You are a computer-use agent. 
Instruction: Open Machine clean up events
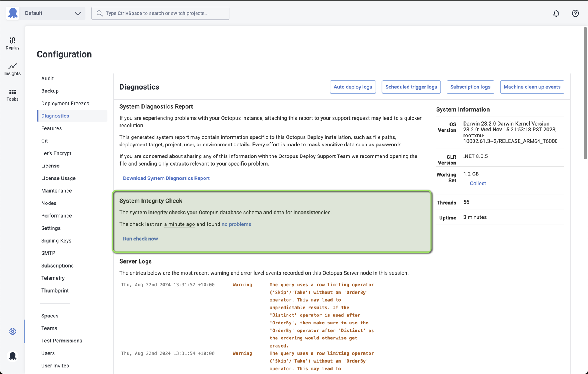pyautogui.click(x=532, y=87)
